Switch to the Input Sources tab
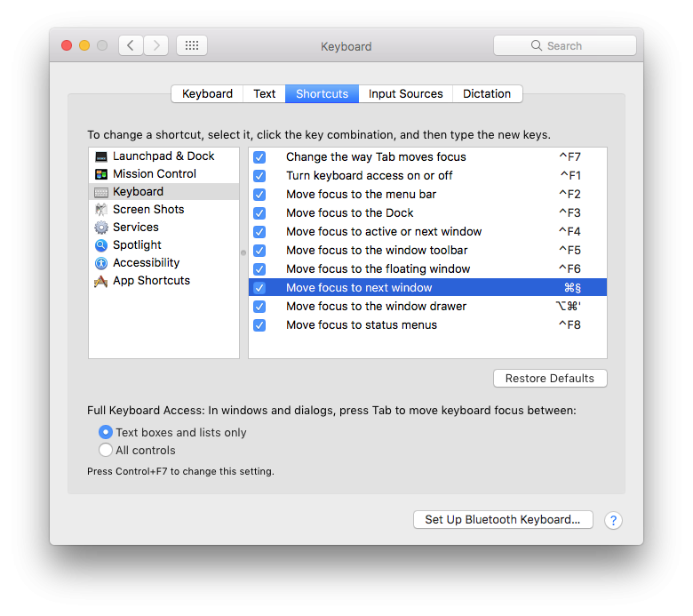693x616 pixels. coord(405,93)
